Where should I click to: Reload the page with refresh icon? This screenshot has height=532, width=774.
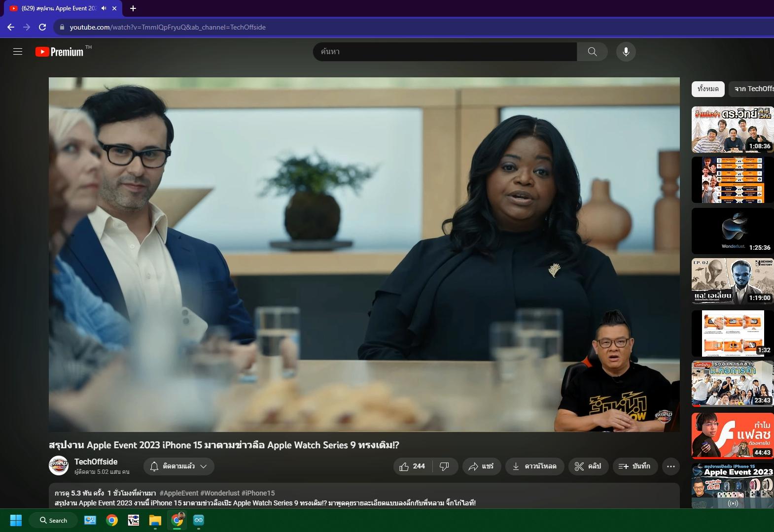[x=42, y=27]
